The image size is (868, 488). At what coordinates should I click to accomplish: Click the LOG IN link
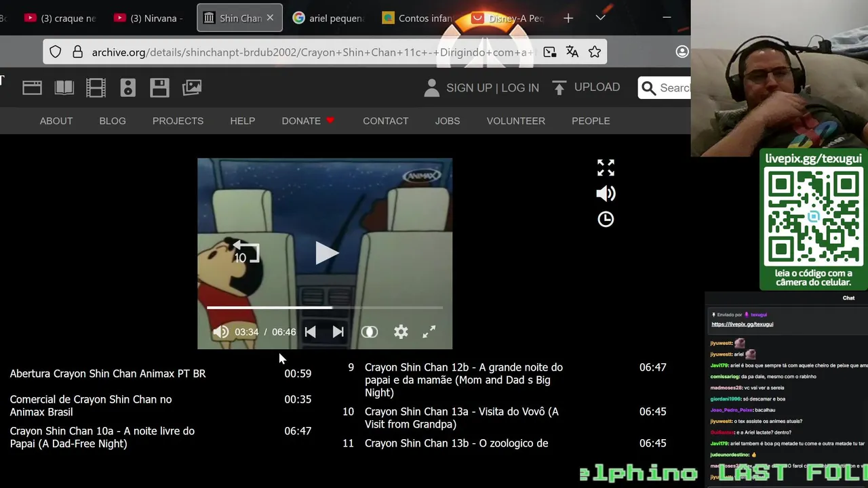pos(520,88)
